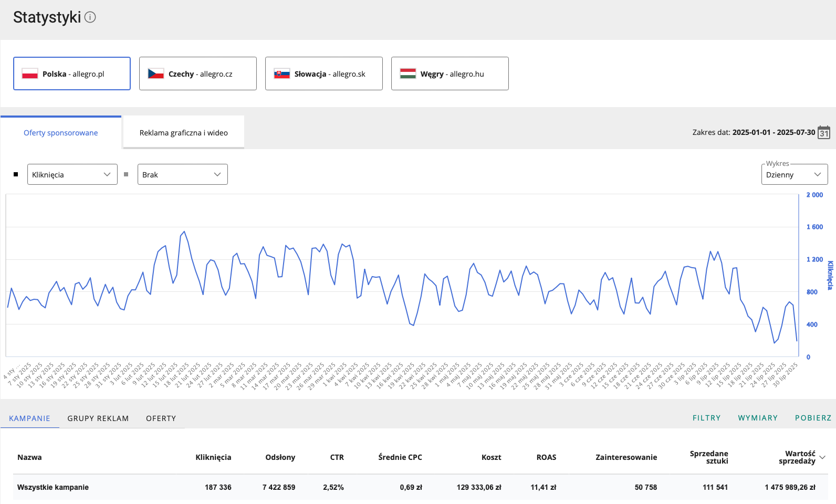This screenshot has height=504, width=836.
Task: Open the date range calendar icon
Action: pos(824,132)
